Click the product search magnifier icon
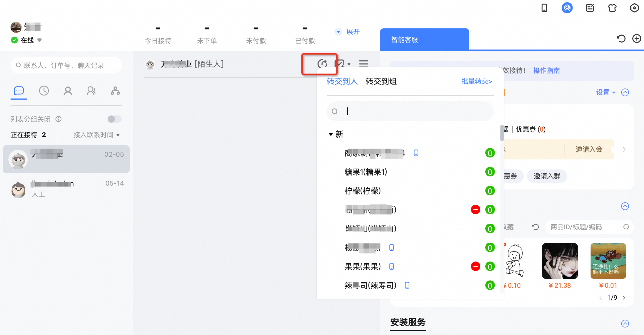Image resolution: width=644 pixels, height=335 pixels. tap(626, 227)
